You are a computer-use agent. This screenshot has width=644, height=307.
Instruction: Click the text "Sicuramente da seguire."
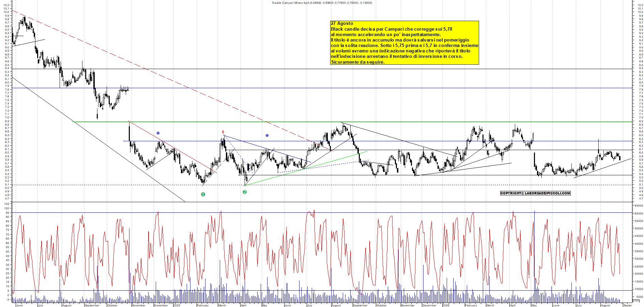(x=357, y=62)
